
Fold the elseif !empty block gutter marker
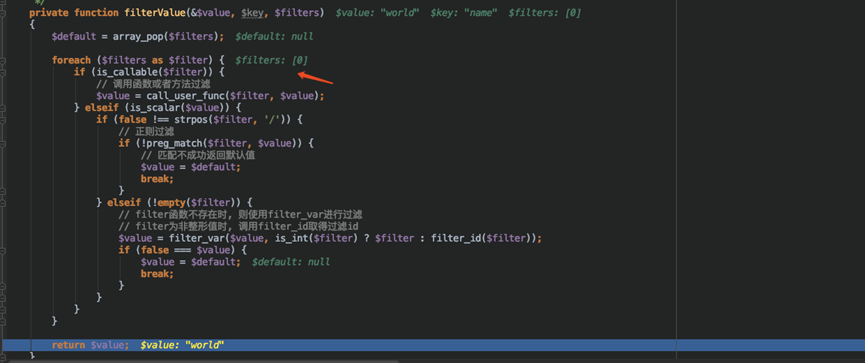(3, 202)
